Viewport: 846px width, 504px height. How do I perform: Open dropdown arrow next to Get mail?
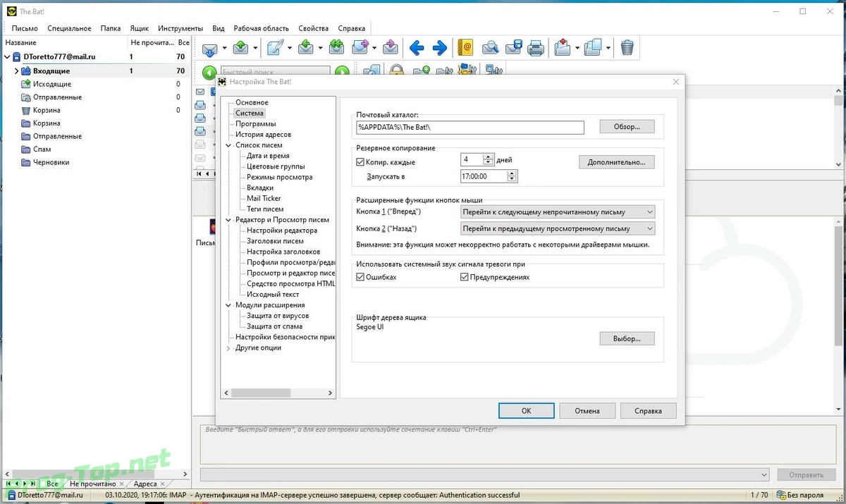click(x=225, y=49)
